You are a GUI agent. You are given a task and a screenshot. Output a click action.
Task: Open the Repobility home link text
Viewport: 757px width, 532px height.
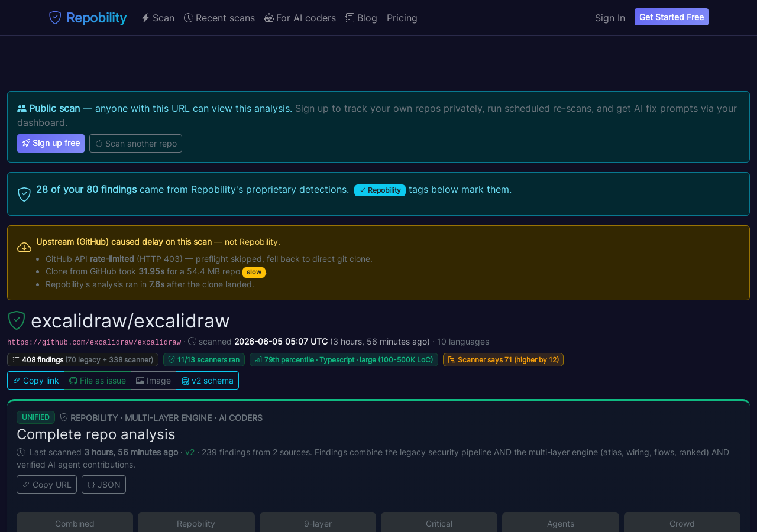tap(96, 18)
